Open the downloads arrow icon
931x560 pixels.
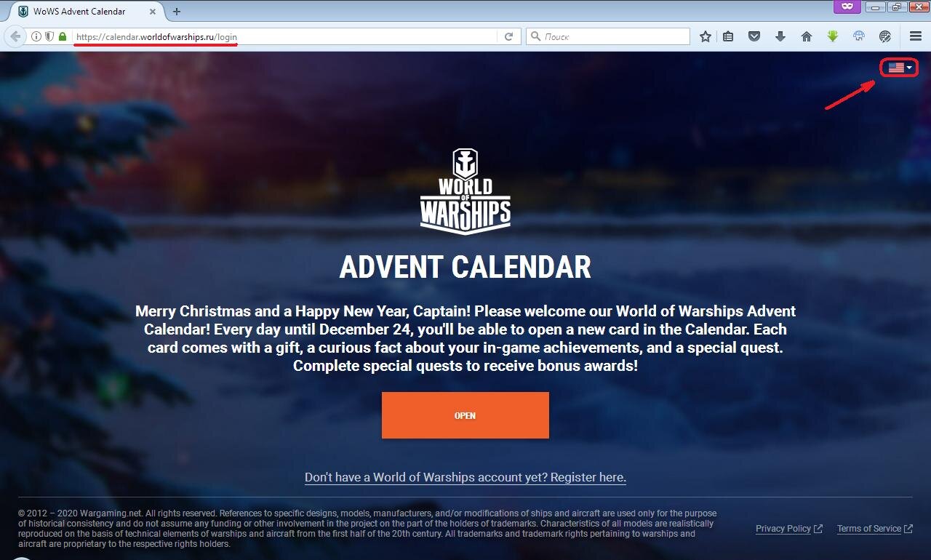coord(780,36)
